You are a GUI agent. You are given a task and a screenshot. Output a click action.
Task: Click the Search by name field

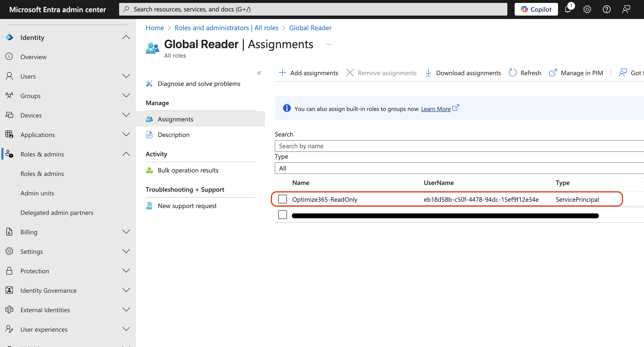click(459, 146)
